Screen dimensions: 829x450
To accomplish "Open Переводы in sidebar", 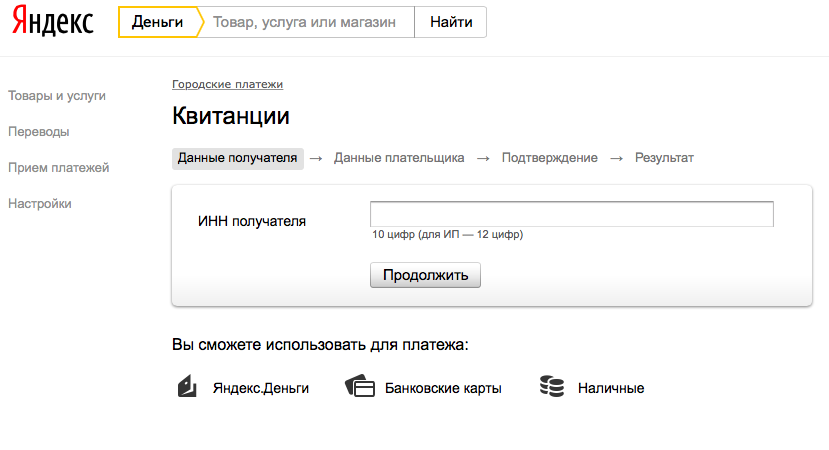I will point(39,132).
